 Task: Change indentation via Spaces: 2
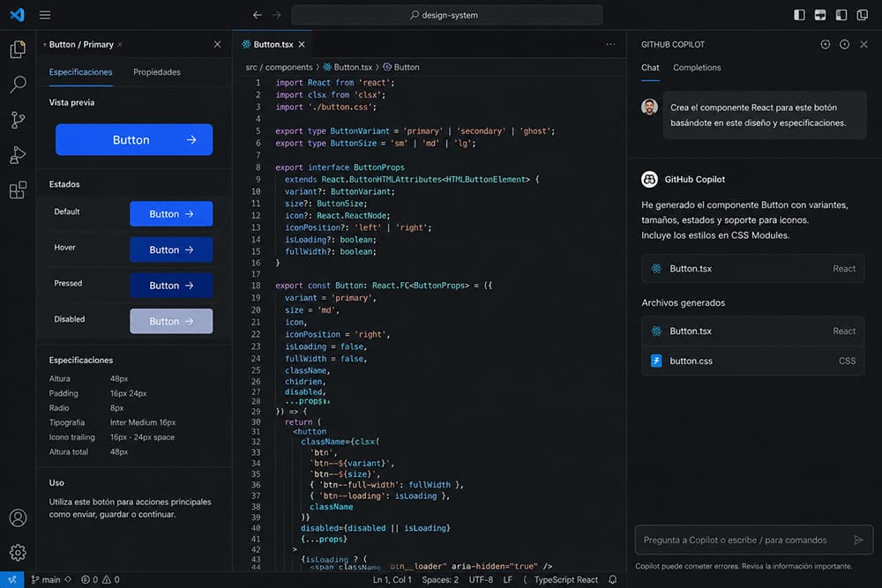point(440,579)
